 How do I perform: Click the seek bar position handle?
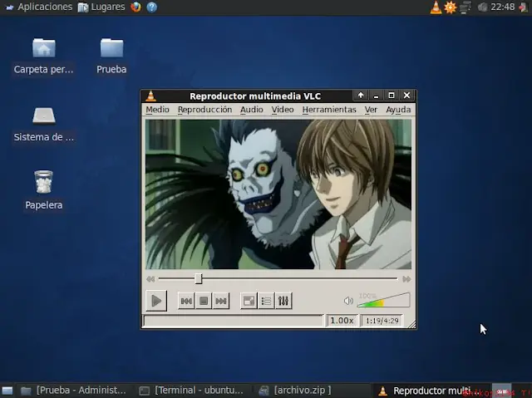(199, 279)
